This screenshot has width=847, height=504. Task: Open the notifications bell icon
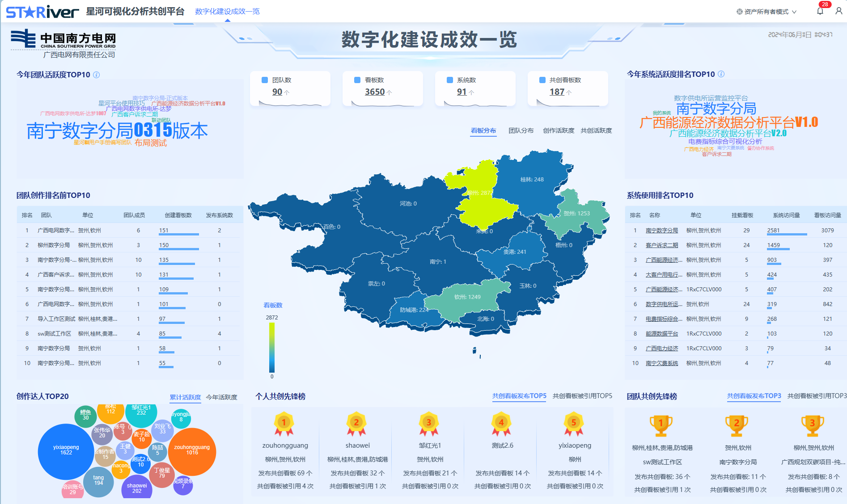[x=820, y=11]
